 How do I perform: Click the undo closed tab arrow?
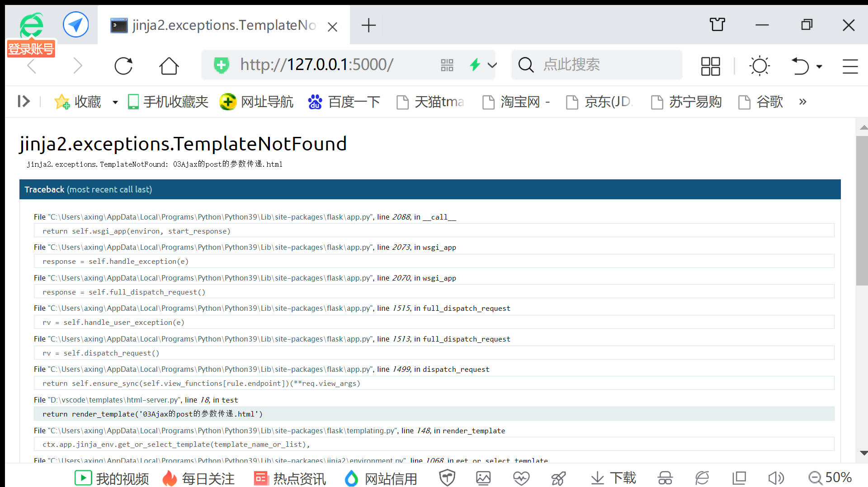click(800, 66)
